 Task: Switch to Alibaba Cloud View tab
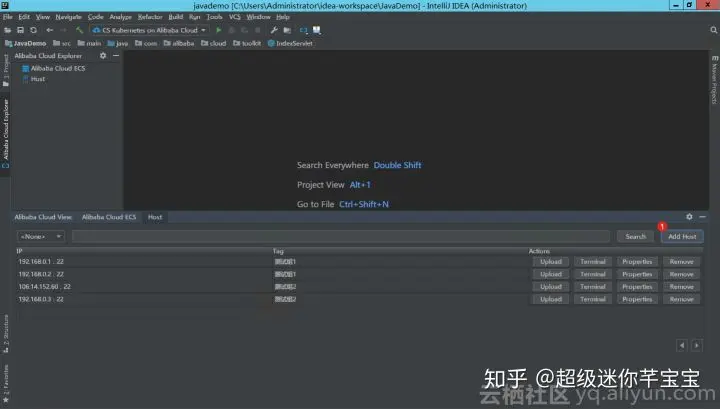pyautogui.click(x=43, y=217)
